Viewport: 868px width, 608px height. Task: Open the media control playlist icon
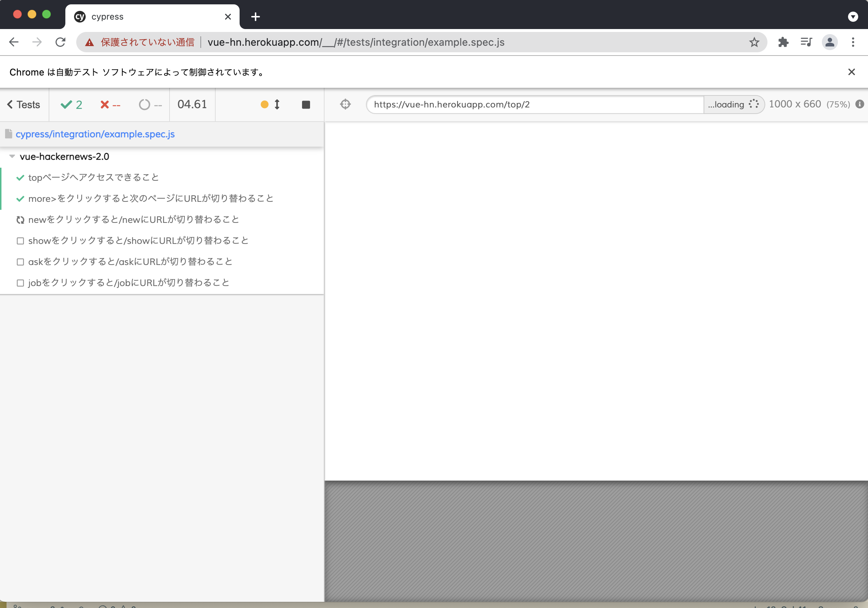coord(806,42)
